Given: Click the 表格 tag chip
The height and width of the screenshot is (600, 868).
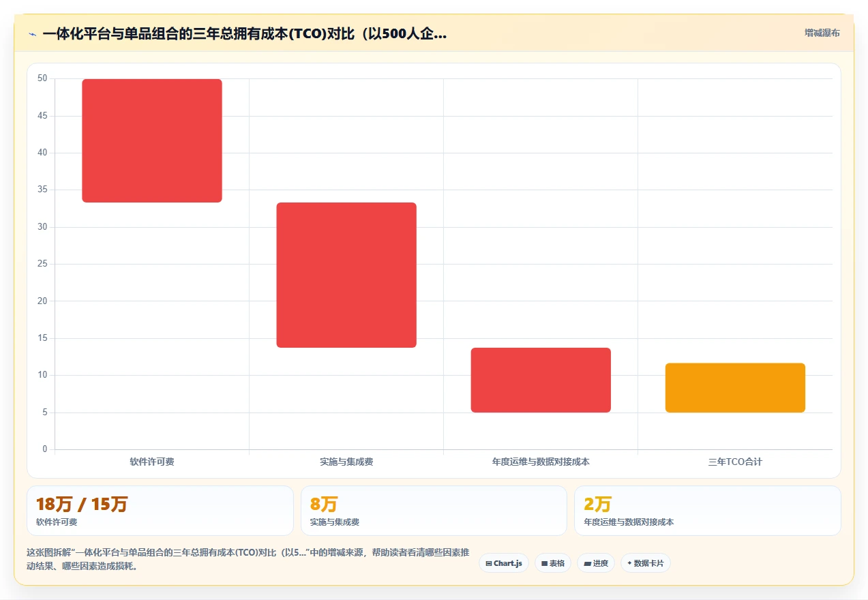Looking at the screenshot, I should click(553, 563).
